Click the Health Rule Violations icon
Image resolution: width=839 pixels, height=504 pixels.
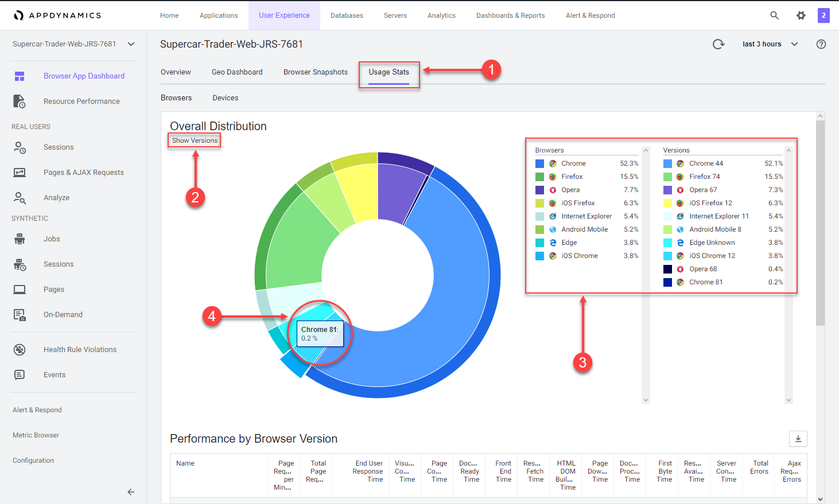(20, 350)
